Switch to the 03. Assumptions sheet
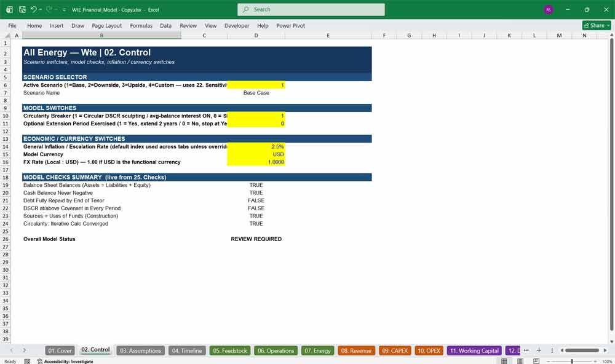The height and width of the screenshot is (364, 615). 140,350
